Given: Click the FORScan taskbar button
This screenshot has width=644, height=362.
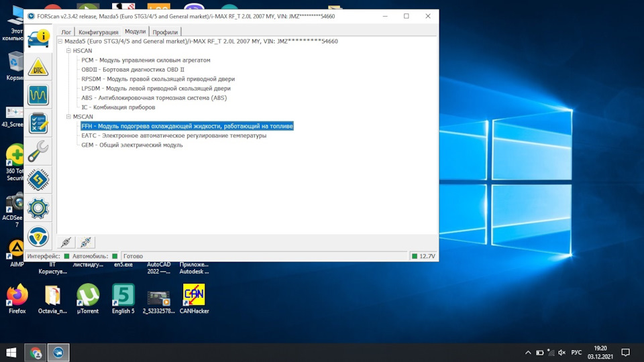Looking at the screenshot, I should pyautogui.click(x=58, y=353).
